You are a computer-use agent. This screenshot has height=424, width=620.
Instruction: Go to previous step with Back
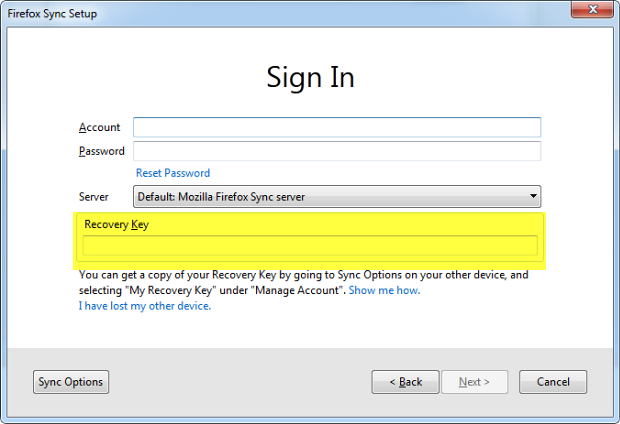coord(405,382)
